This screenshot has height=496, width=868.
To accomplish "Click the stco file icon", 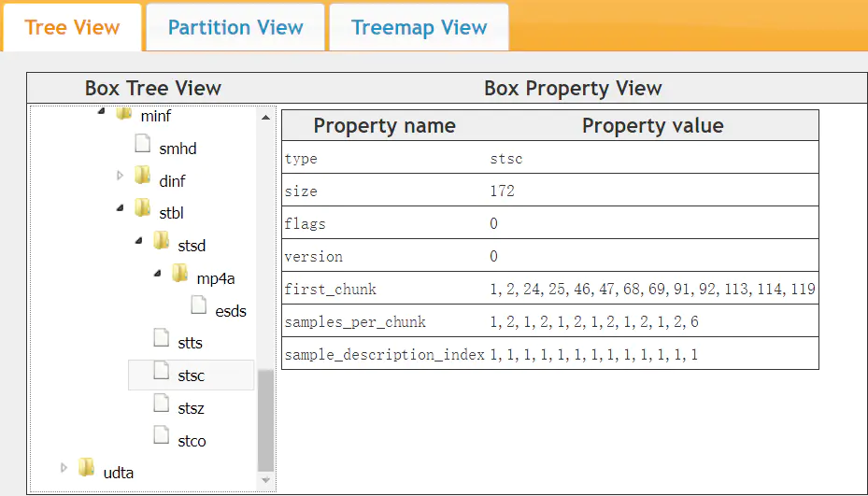I will click(162, 435).
